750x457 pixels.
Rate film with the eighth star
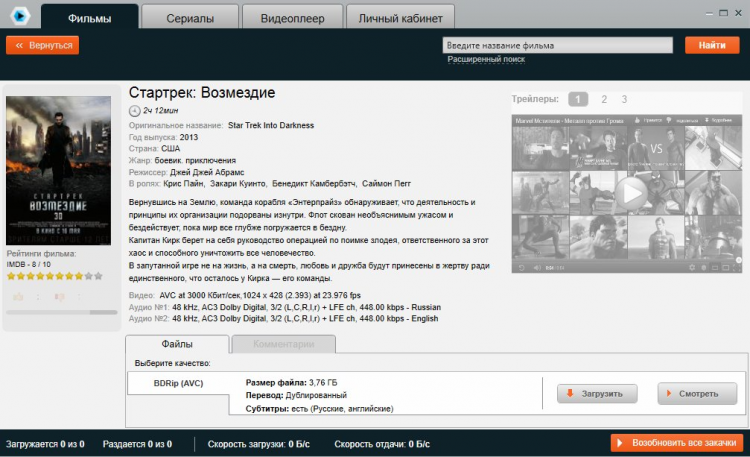(x=79, y=276)
